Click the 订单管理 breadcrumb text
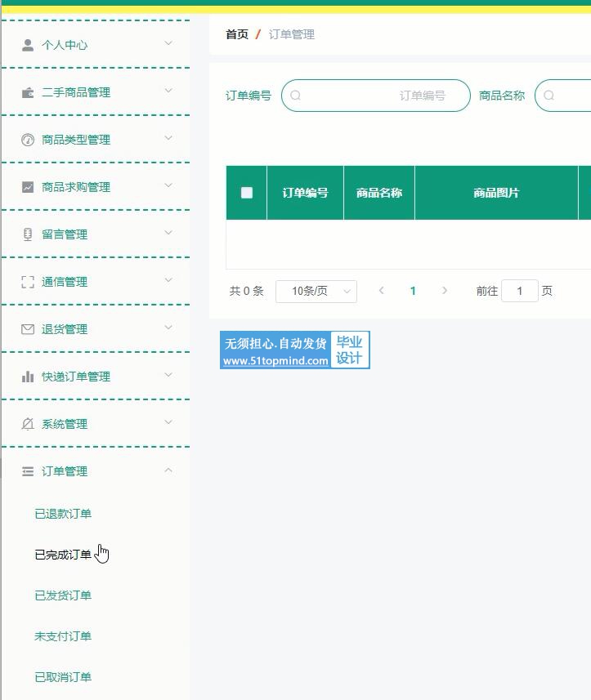 pos(292,34)
